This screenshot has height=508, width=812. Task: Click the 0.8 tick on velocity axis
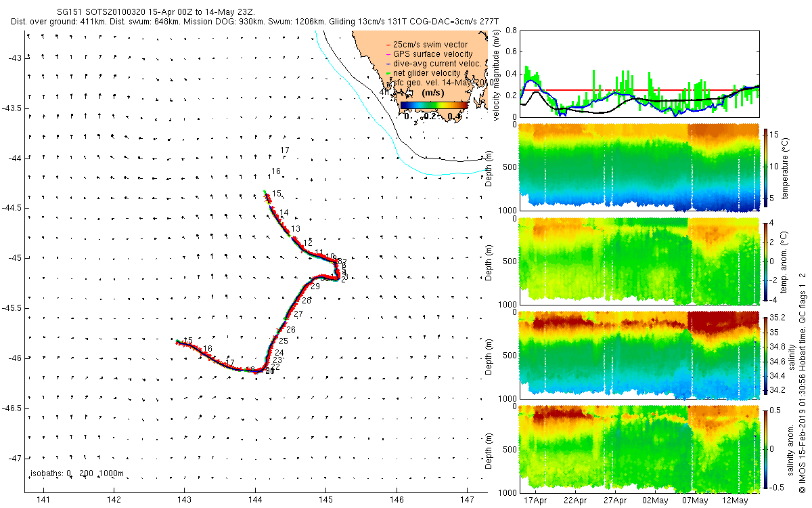(x=510, y=31)
